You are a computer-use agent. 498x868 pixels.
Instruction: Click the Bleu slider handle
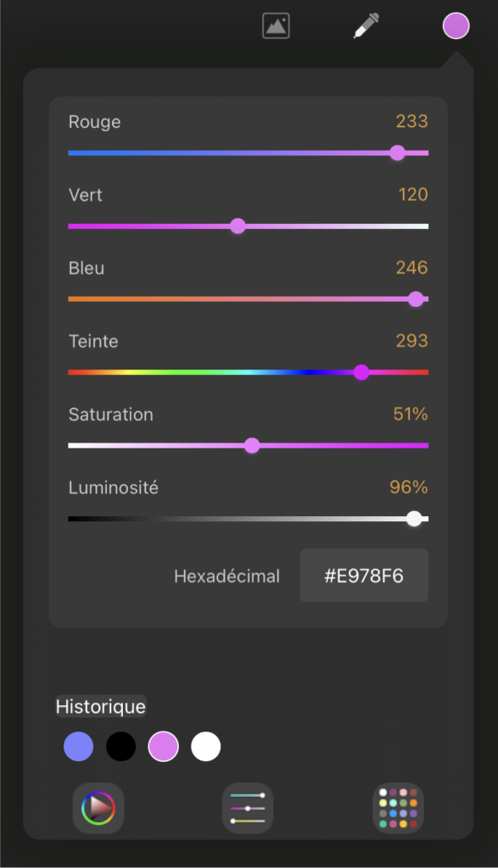(416, 299)
